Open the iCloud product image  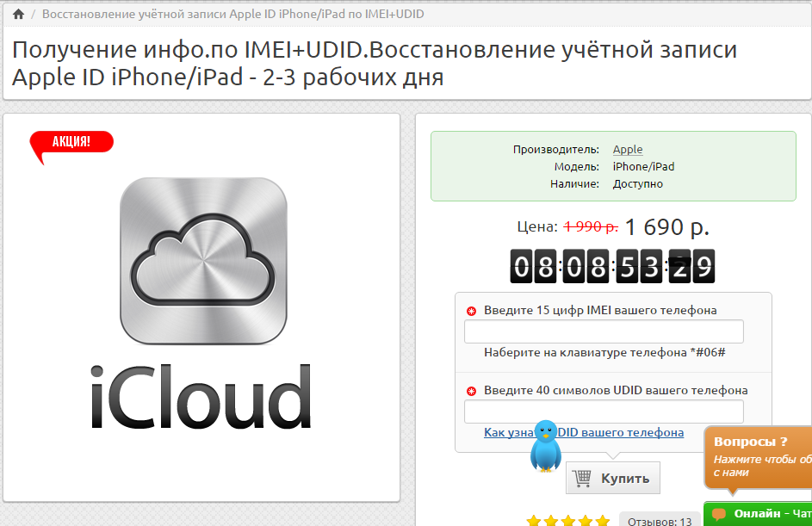(202, 303)
